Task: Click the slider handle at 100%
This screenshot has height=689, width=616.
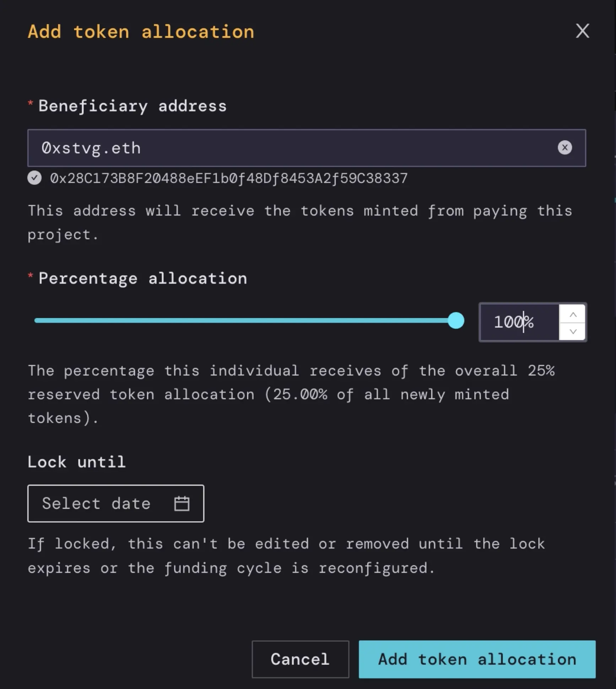Action: pyautogui.click(x=455, y=321)
